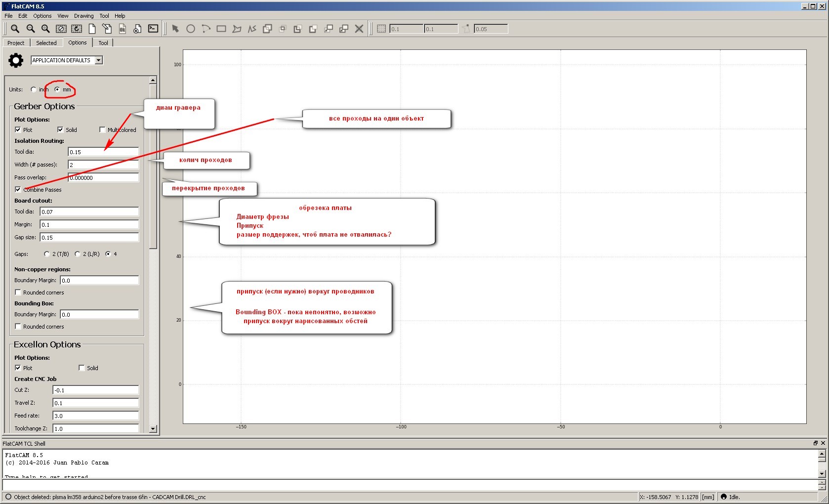Click the Zoom Fit magnifier icon
Screen dimensions: 829x504
[x=15, y=29]
